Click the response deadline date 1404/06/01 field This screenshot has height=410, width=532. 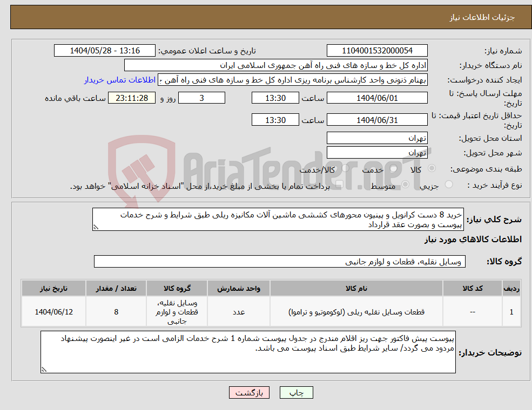point(377,98)
